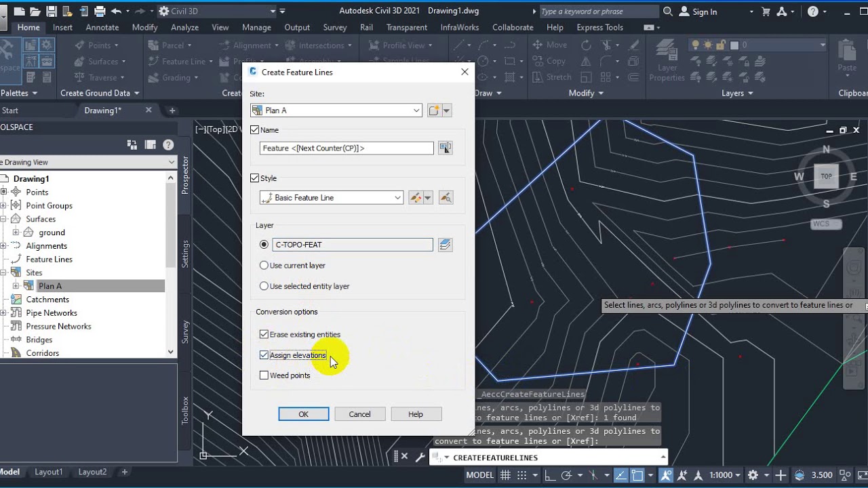Select the C-TOPO-FEAT layer radio button

(264, 245)
